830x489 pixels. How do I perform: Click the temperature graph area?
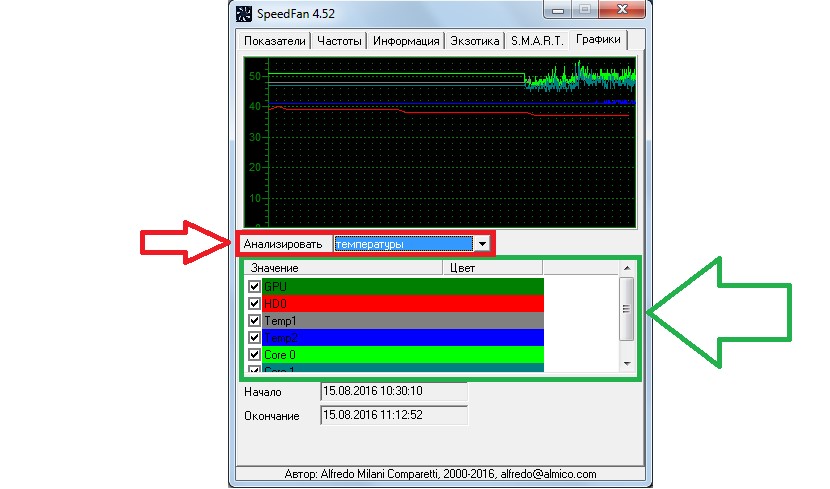[440, 142]
